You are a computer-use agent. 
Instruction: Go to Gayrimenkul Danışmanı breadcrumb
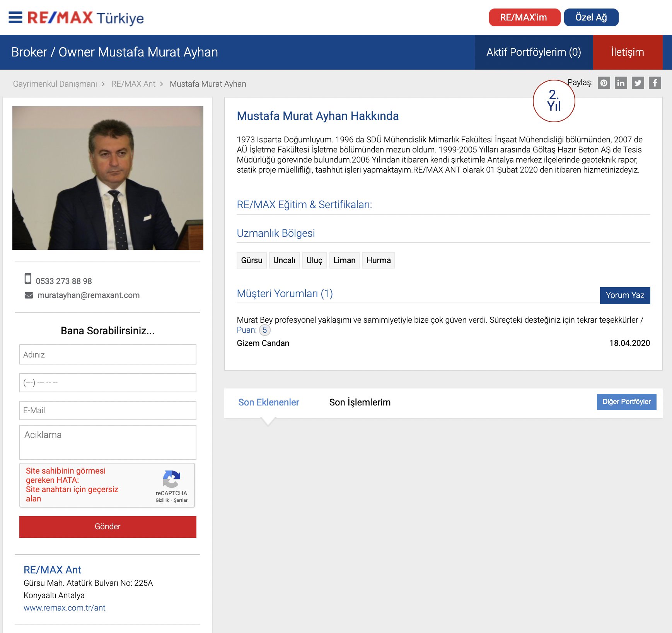point(55,84)
